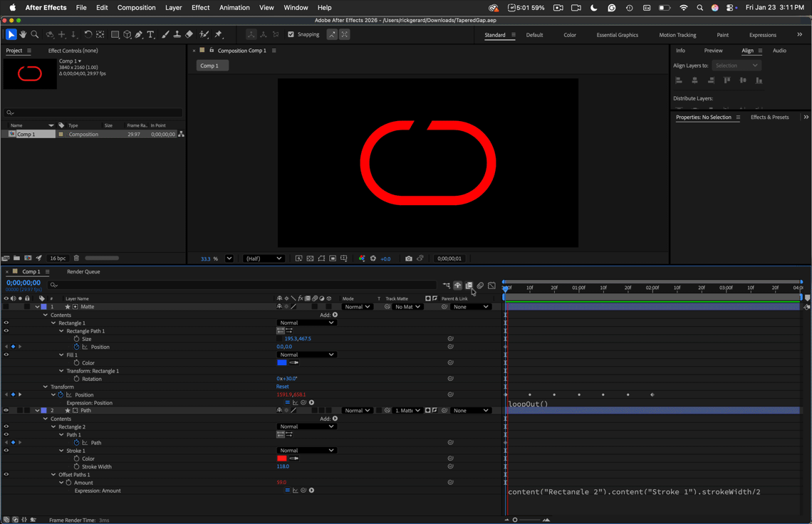The width and height of the screenshot is (812, 524).
Task: Toggle visibility of Rectangle 1
Action: click(6, 323)
